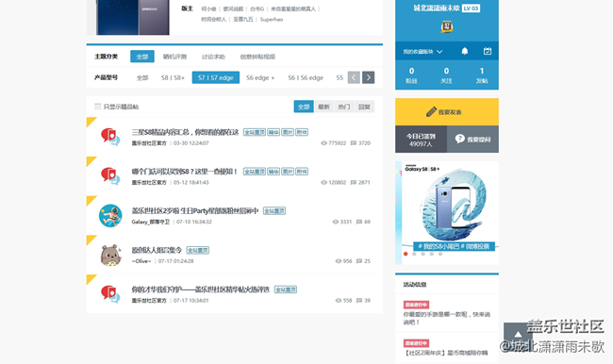
Task: Click the eye view icon next to 775922
Action: 323,143
